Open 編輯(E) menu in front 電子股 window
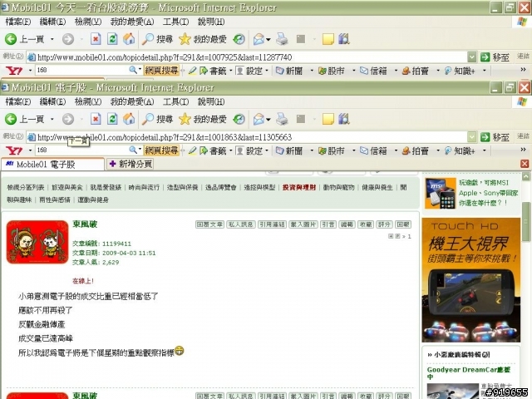Image resolution: width=532 pixels, height=399 pixels. 52,101
